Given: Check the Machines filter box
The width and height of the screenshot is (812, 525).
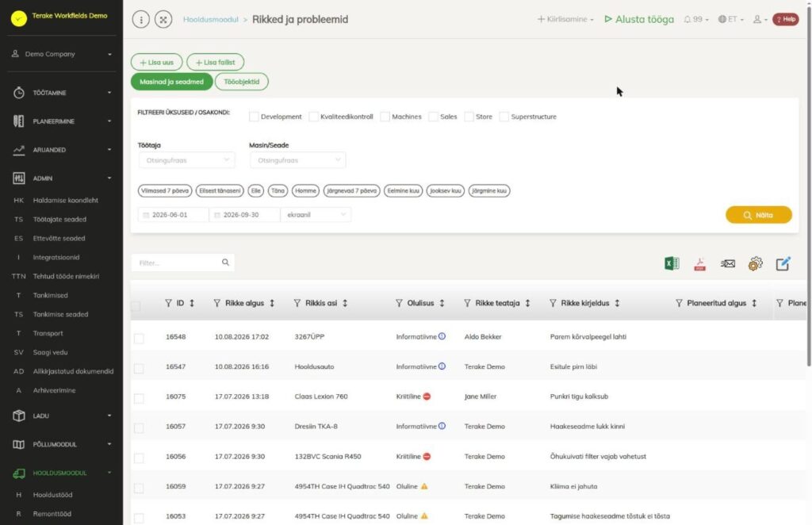Looking at the screenshot, I should tap(385, 117).
